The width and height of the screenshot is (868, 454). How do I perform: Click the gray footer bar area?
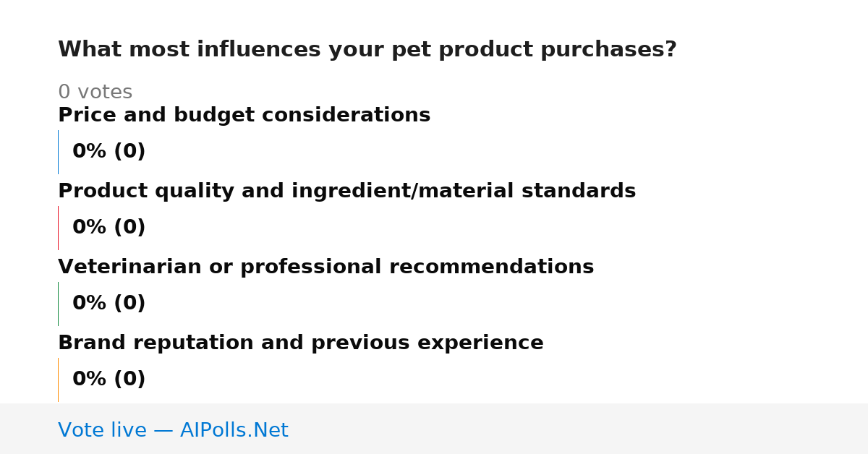point(434,429)
